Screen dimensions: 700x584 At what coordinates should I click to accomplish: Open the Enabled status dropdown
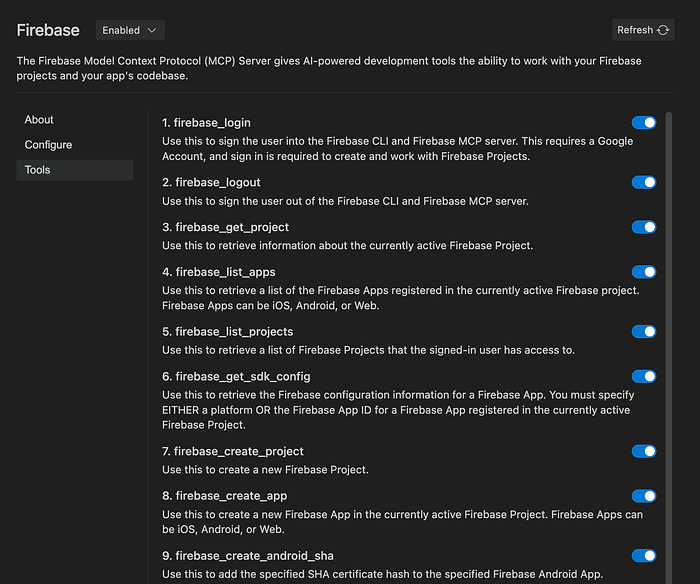click(x=130, y=30)
